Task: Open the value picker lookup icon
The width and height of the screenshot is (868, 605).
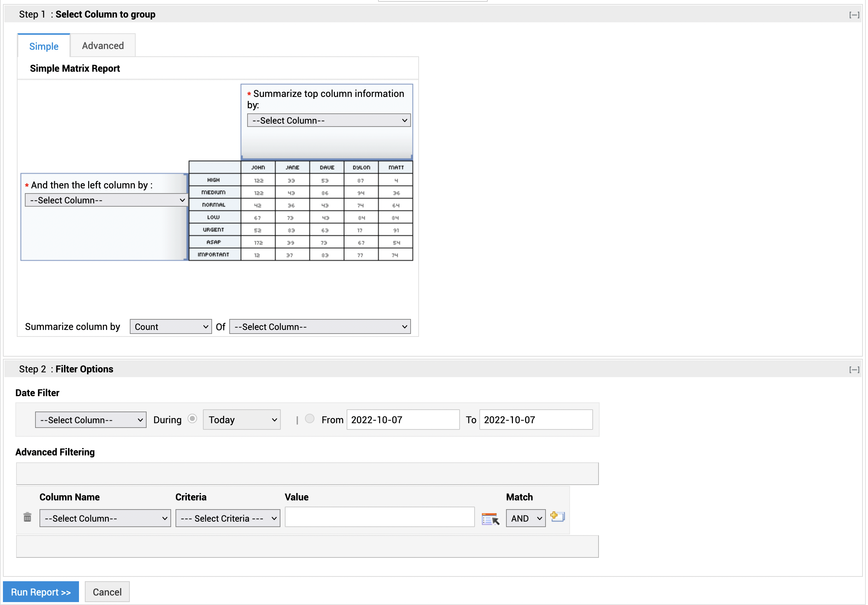Action: coord(490,518)
